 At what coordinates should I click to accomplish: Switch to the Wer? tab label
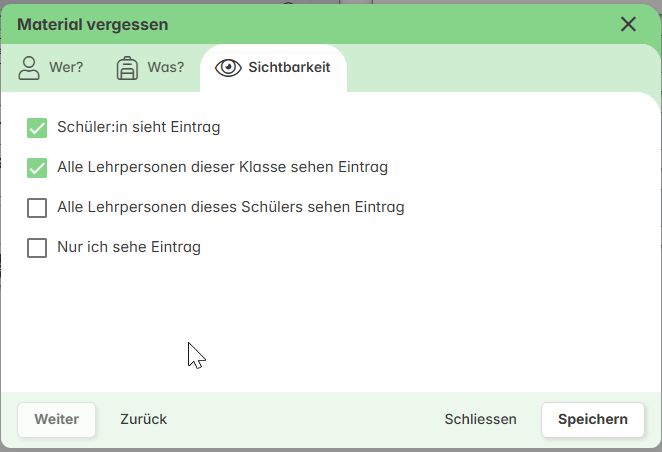click(66, 68)
